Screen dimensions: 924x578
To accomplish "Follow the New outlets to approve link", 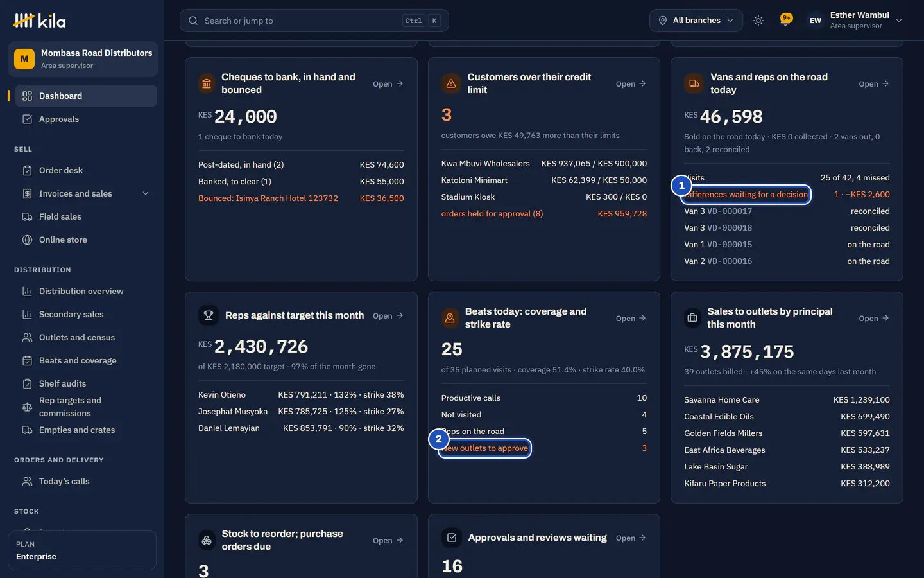I will tap(484, 448).
